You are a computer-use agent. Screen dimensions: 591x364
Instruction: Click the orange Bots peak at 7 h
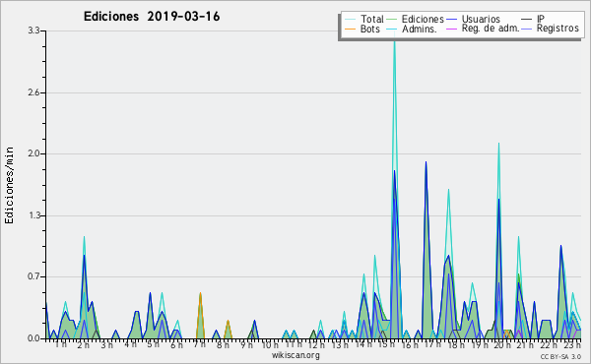tap(200, 293)
